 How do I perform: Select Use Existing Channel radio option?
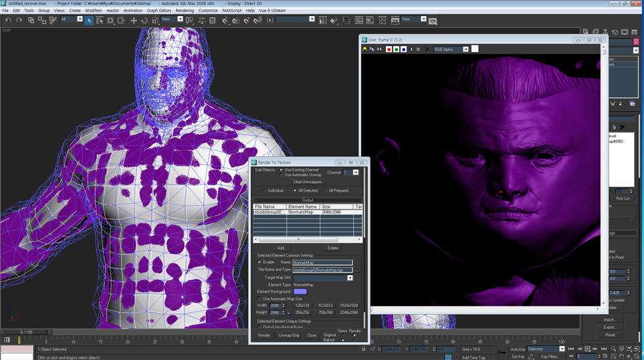[x=282, y=170]
